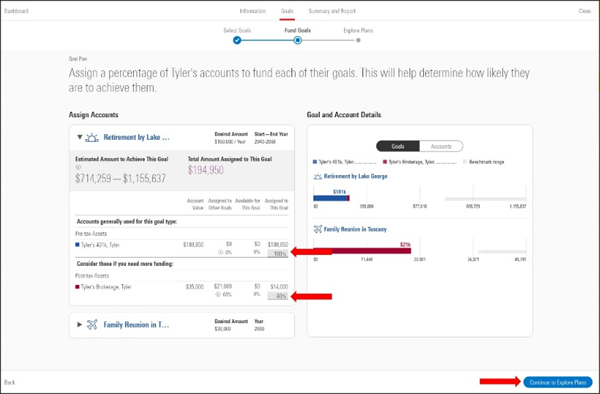
Task: Click $14,000 assigned to this goal value
Action: click(279, 287)
